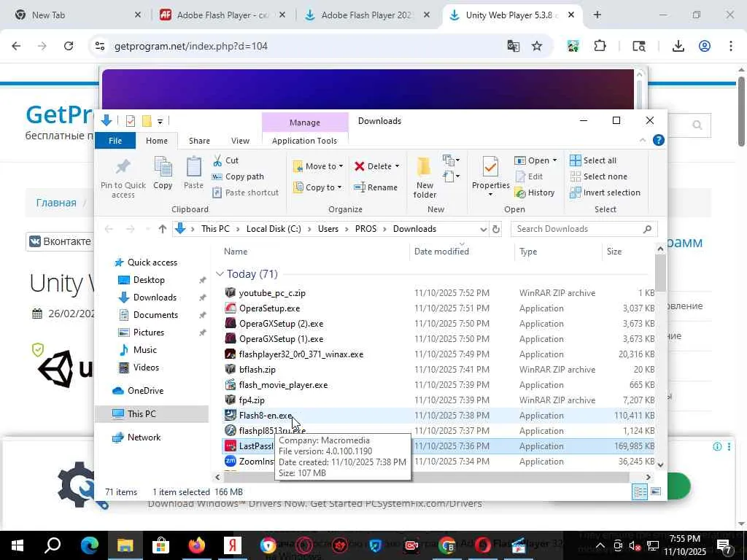Click Pin to Quick access icon

click(123, 168)
